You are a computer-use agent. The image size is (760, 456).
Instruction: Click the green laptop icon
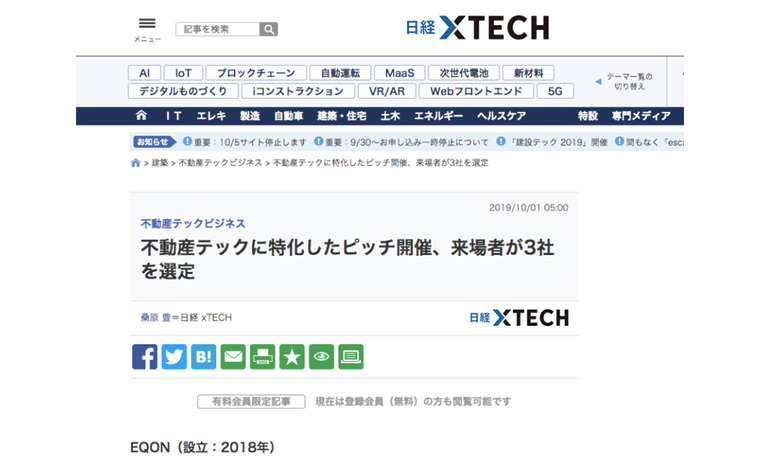pyautogui.click(x=350, y=356)
